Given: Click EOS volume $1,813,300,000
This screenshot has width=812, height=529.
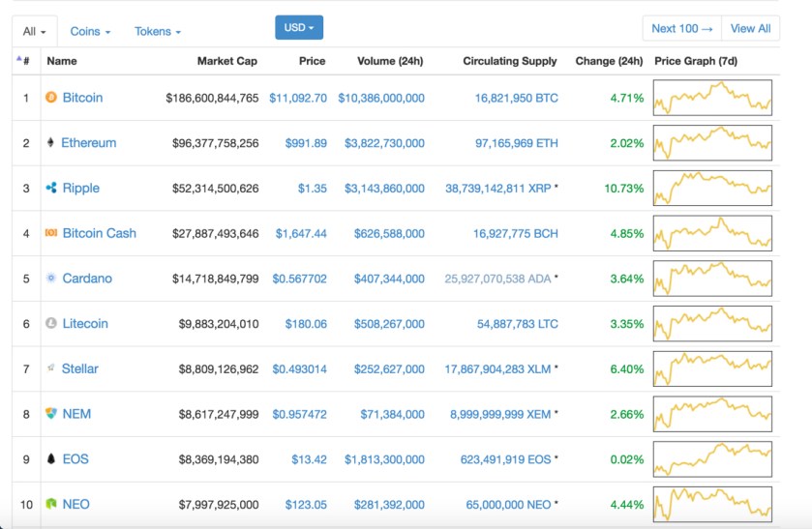Looking at the screenshot, I should (x=384, y=459).
